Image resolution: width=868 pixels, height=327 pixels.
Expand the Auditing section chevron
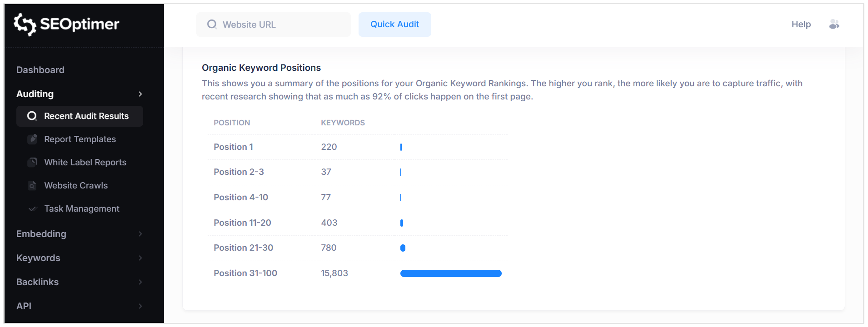pyautogui.click(x=140, y=94)
